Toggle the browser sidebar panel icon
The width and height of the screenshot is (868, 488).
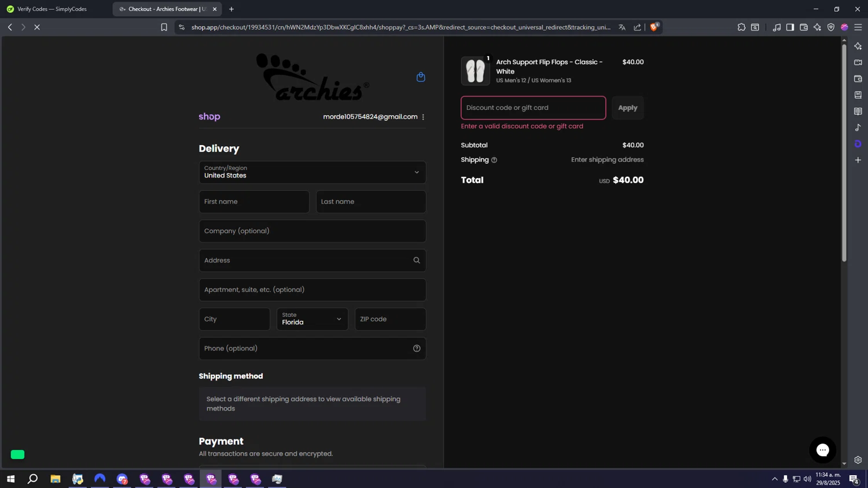pos(790,27)
